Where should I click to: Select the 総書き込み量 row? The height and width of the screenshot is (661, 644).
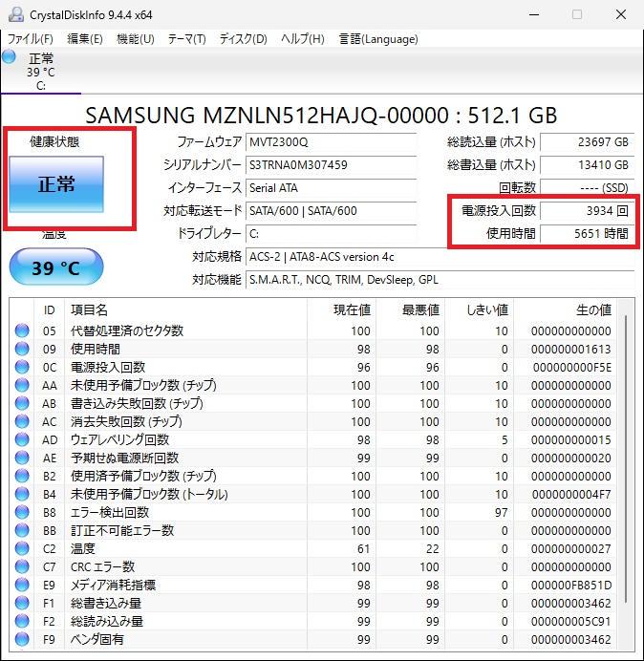(312, 603)
